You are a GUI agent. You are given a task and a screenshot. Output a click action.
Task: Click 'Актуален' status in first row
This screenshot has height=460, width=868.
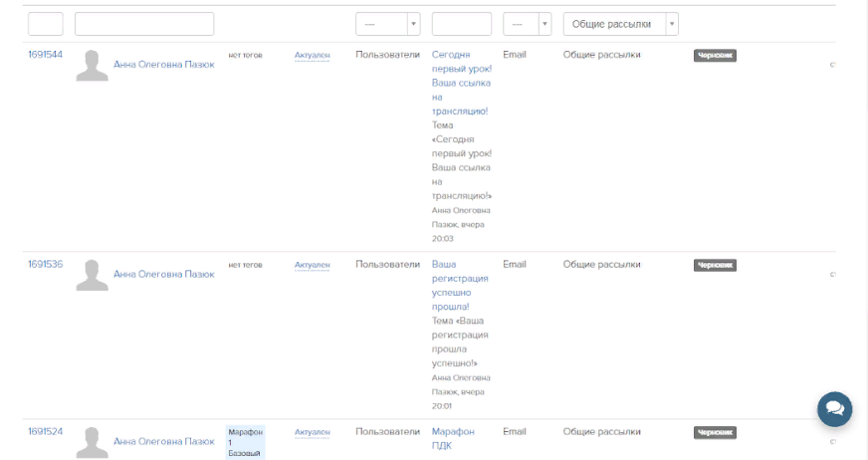[312, 56]
